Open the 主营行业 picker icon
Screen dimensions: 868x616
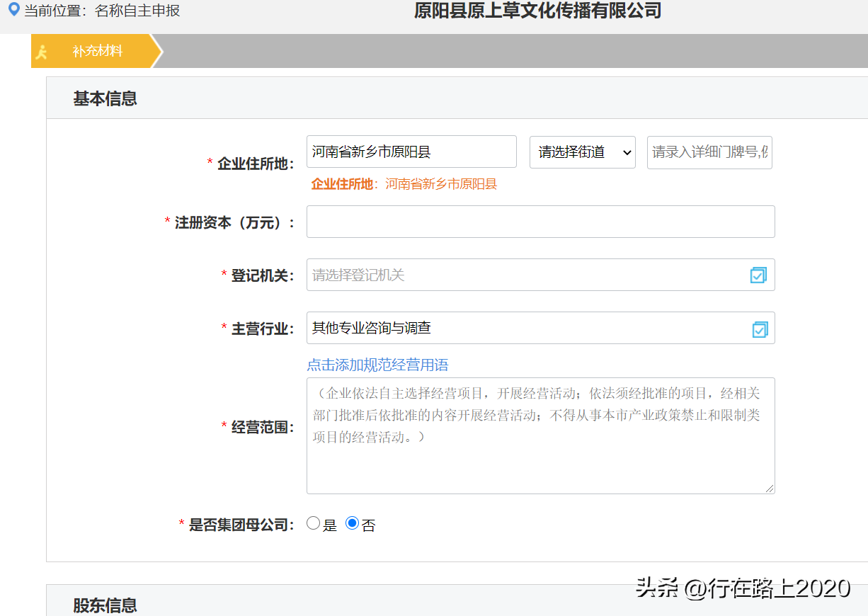coord(758,328)
